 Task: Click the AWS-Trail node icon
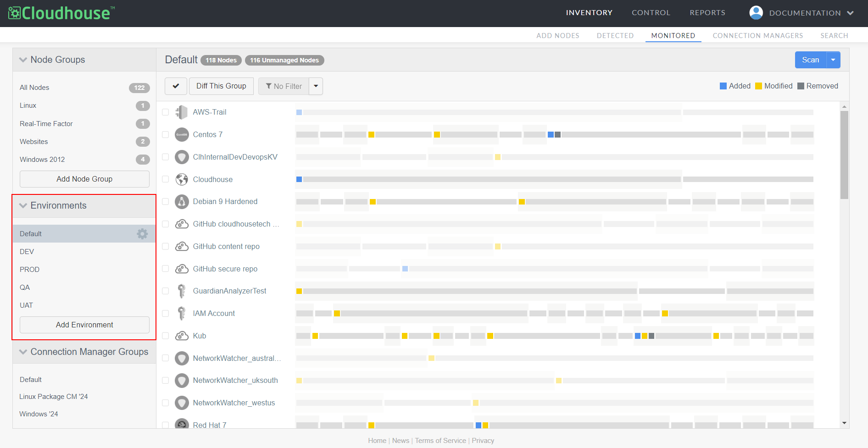(x=182, y=112)
